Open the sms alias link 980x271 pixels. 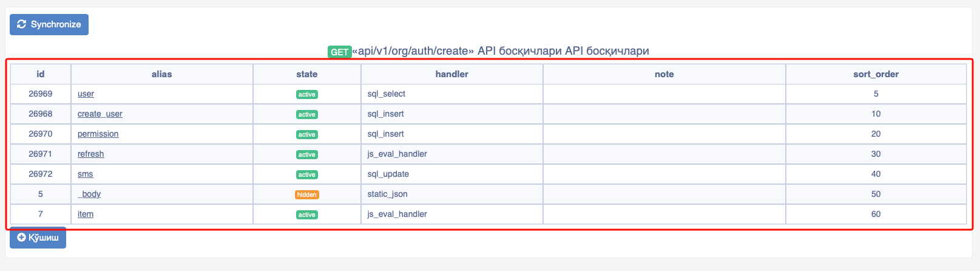[x=86, y=174]
